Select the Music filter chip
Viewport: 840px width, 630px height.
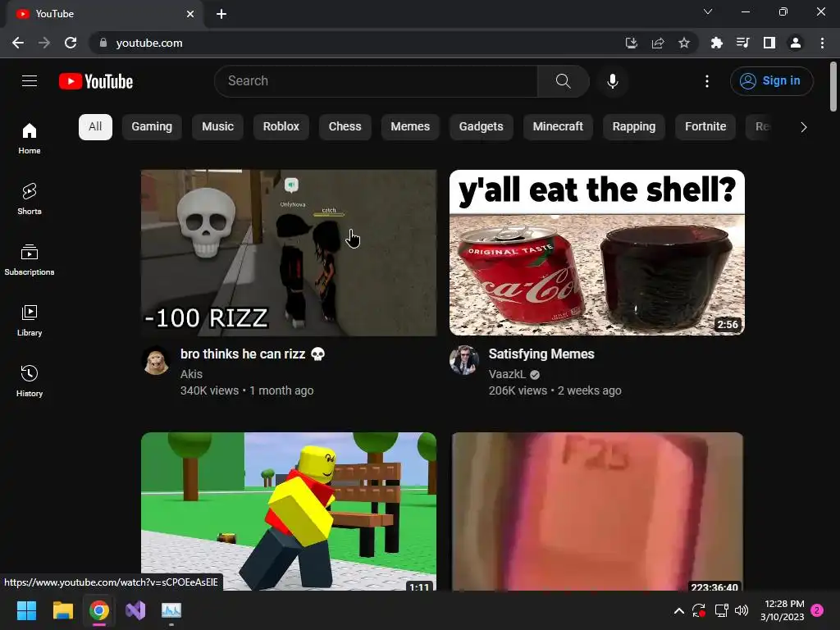217,127
